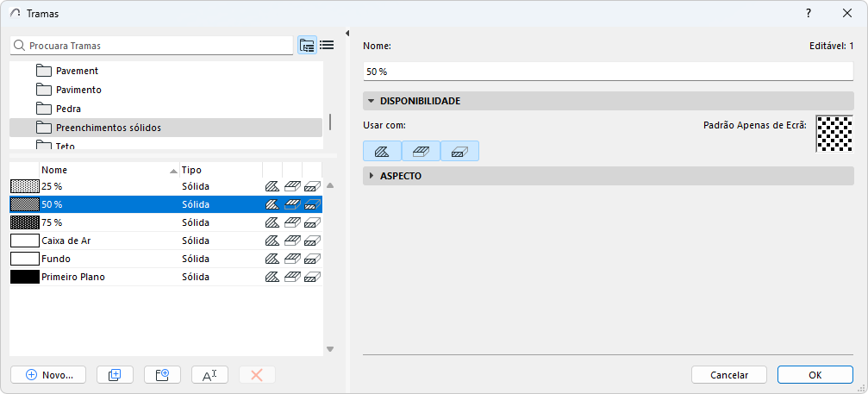
Task: Toggle cover fill availability under Usar com
Action: point(422,151)
